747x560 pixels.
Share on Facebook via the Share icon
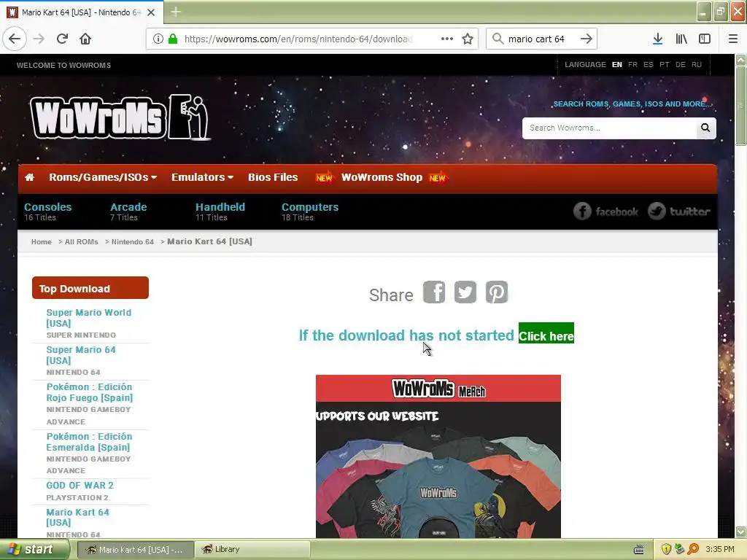(x=434, y=292)
